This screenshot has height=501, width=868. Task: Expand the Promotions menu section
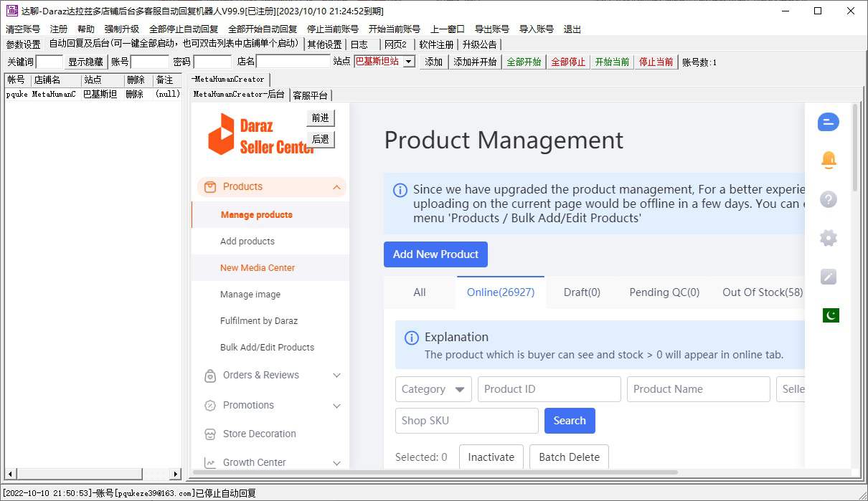tap(336, 406)
